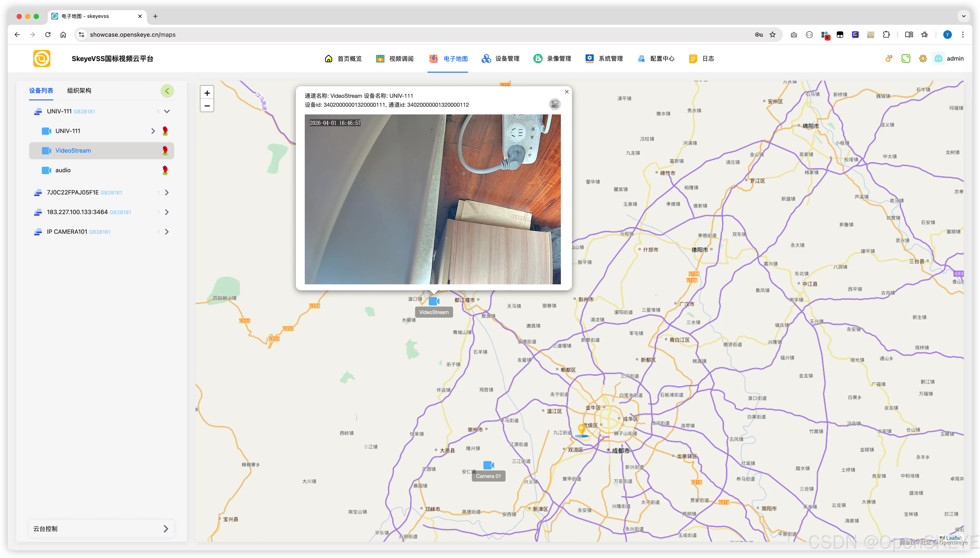Toggle location pin for VideoStream channel
980x558 pixels.
(165, 151)
